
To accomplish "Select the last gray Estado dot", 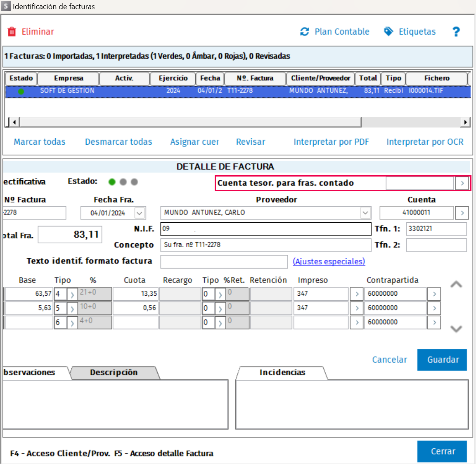I will 134,182.
